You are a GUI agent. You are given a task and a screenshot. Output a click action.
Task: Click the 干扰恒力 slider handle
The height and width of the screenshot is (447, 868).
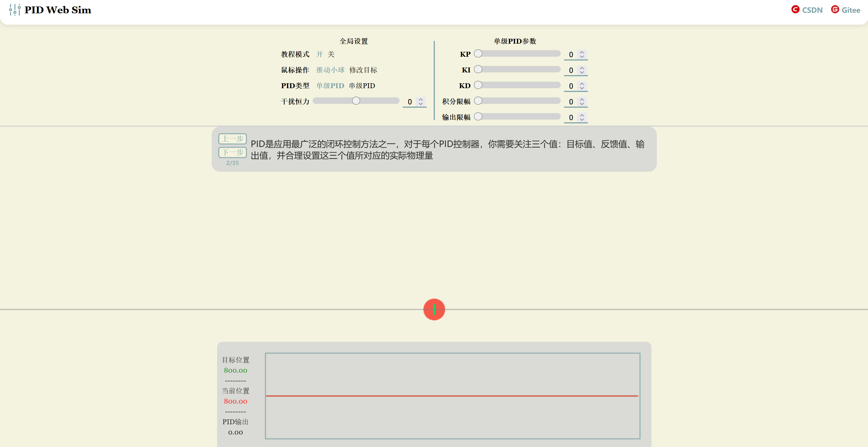(x=356, y=101)
